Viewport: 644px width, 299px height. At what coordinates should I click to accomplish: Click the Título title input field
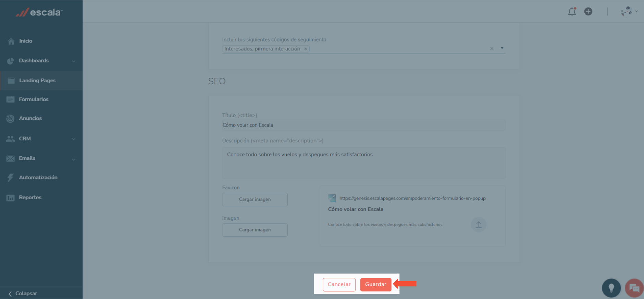(363, 125)
